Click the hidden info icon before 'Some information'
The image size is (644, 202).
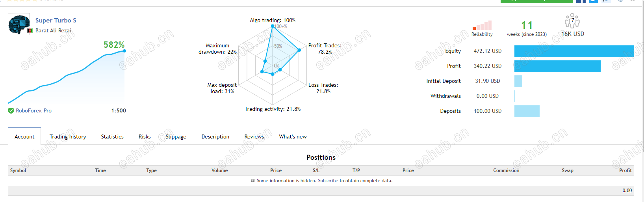[x=252, y=181]
